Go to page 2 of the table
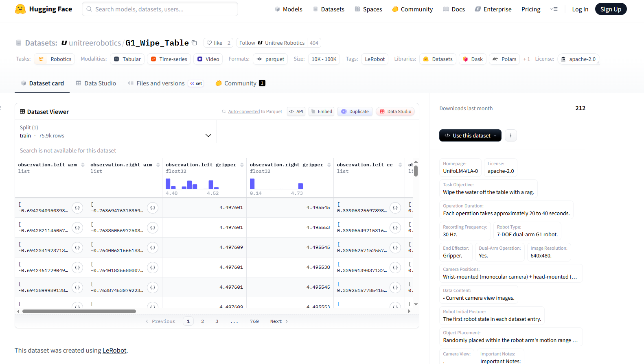This screenshot has height=364, width=644. [202, 321]
